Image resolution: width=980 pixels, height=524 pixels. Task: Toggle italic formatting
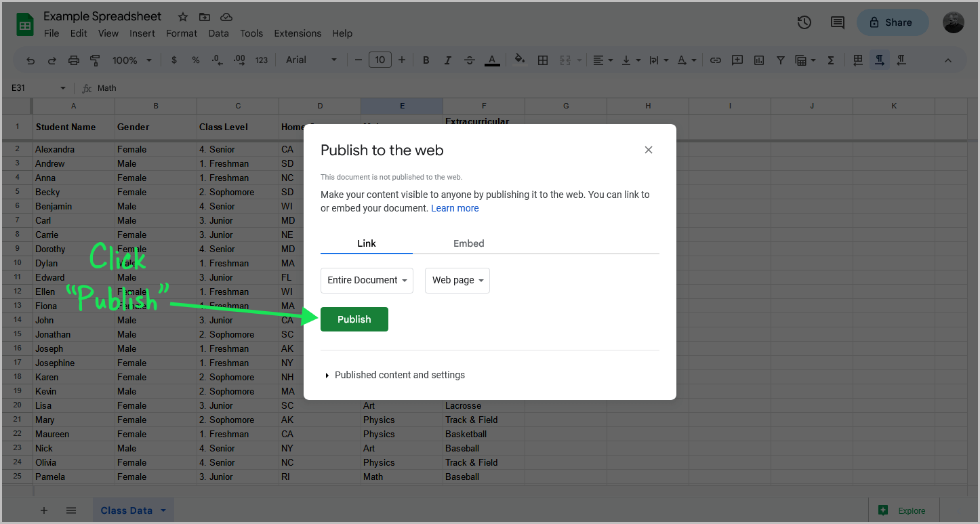(447, 60)
